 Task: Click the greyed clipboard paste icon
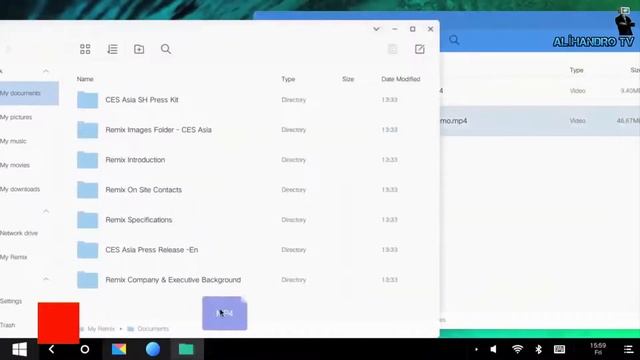click(392, 49)
